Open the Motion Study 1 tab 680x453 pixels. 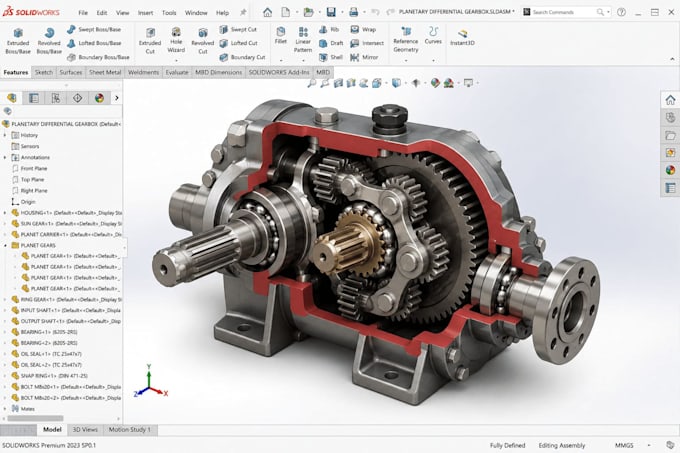(129, 430)
